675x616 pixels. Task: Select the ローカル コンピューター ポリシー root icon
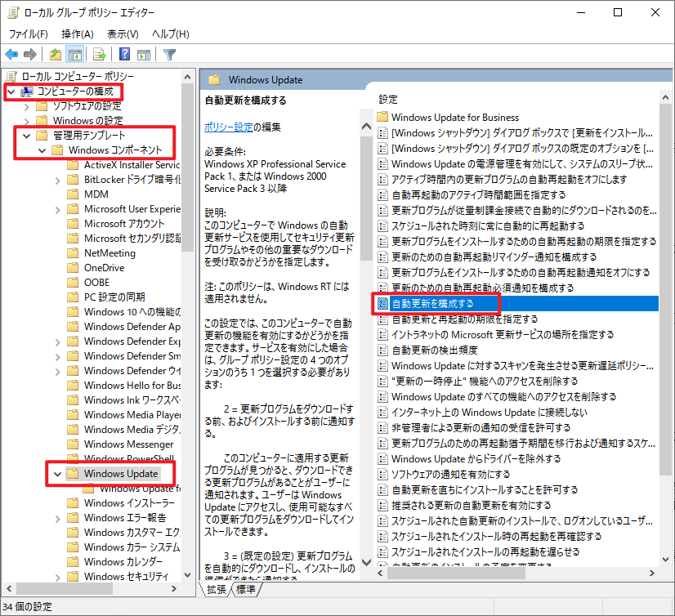pyautogui.click(x=12, y=76)
